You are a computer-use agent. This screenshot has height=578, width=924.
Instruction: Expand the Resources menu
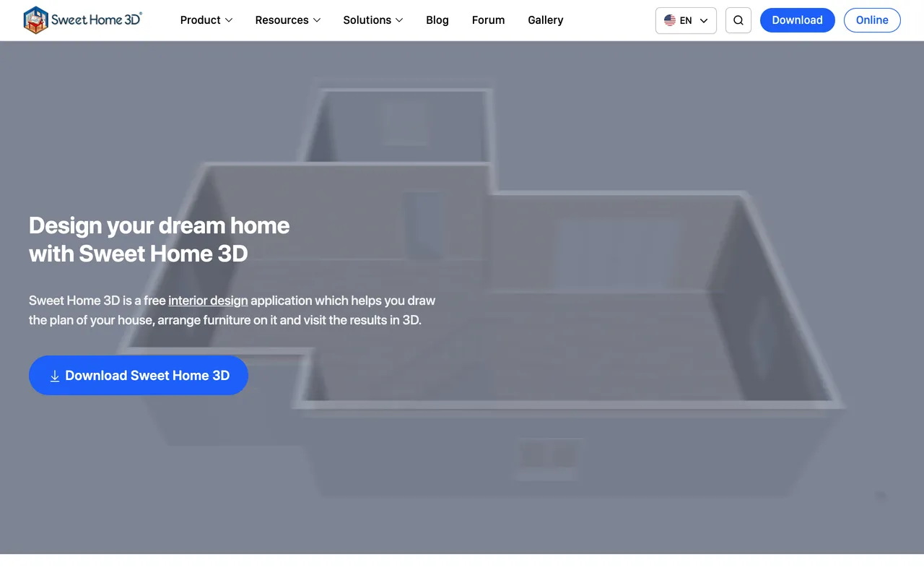tap(288, 20)
